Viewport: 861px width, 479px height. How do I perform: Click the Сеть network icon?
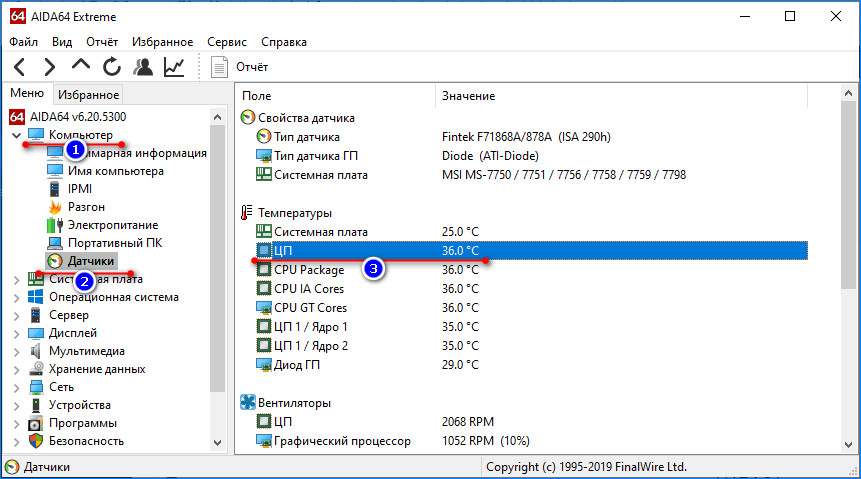pyautogui.click(x=36, y=387)
